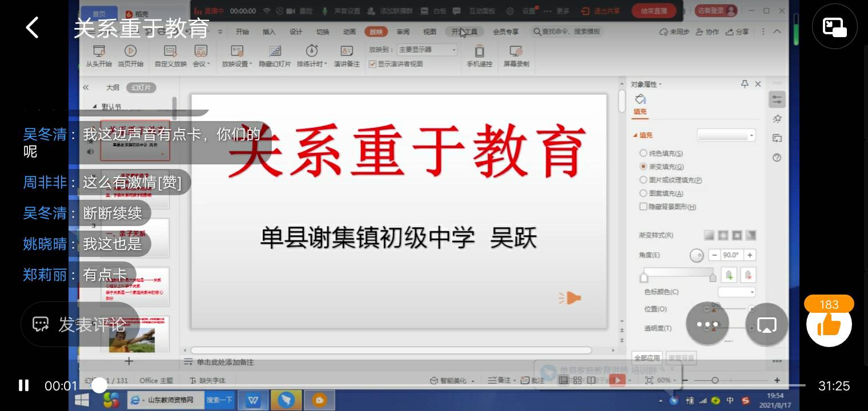Start slideshow 当页开始 from current slide
This screenshot has width=868, height=411.
pos(130,56)
